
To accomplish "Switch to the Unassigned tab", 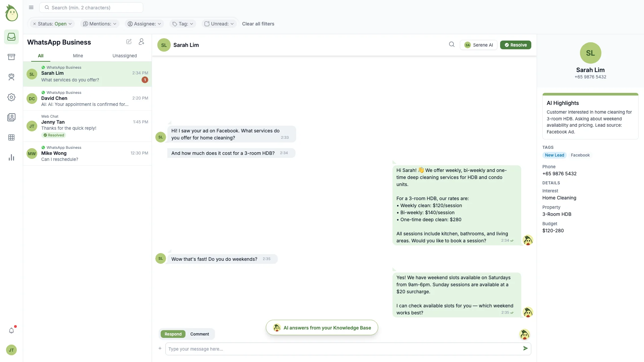I will tap(124, 56).
